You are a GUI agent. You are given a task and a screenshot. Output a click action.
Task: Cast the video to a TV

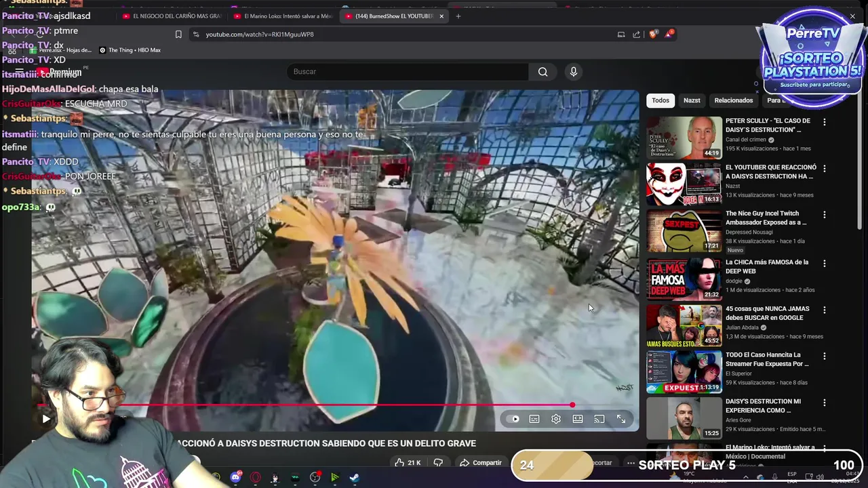click(599, 420)
